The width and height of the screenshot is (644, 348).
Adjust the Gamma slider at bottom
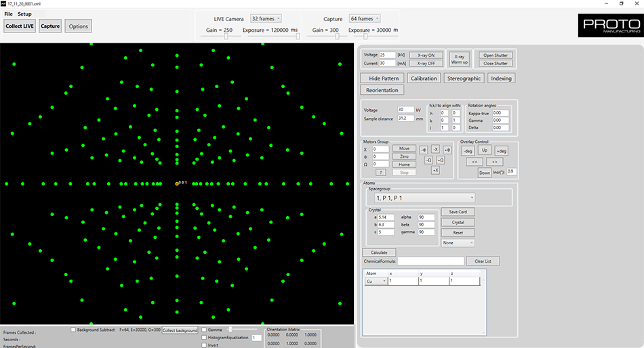point(242,330)
